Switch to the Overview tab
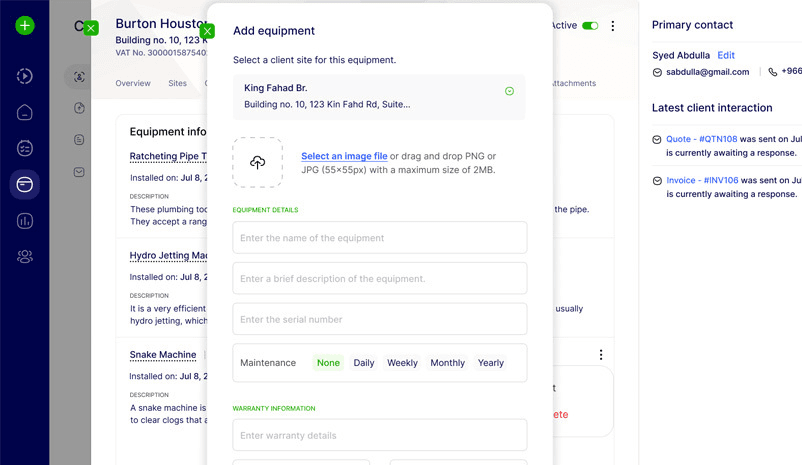 click(x=133, y=84)
